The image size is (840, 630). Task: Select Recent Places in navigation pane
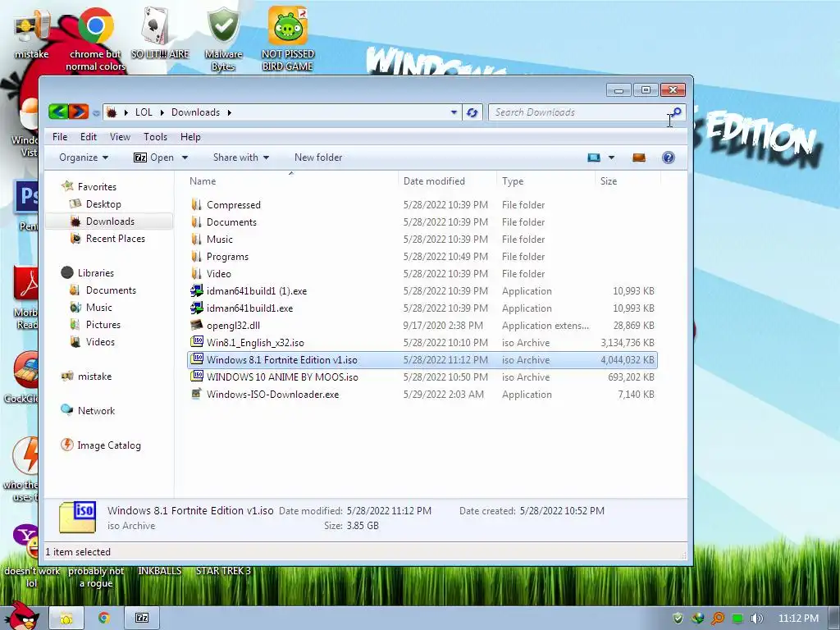[115, 239]
